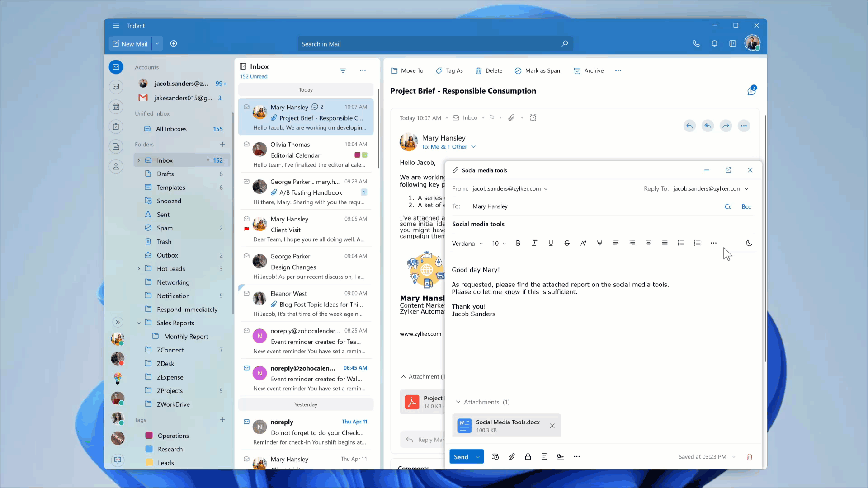Click the strikethrough formatting icon
The height and width of the screenshot is (488, 868).
point(567,243)
